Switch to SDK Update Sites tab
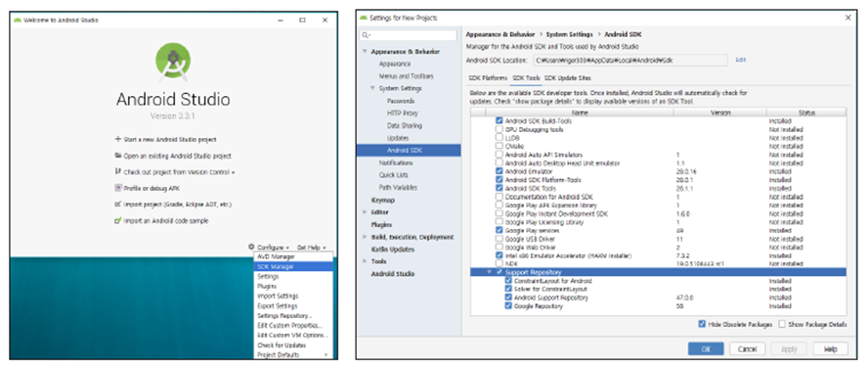The height and width of the screenshot is (368, 868). coord(567,78)
